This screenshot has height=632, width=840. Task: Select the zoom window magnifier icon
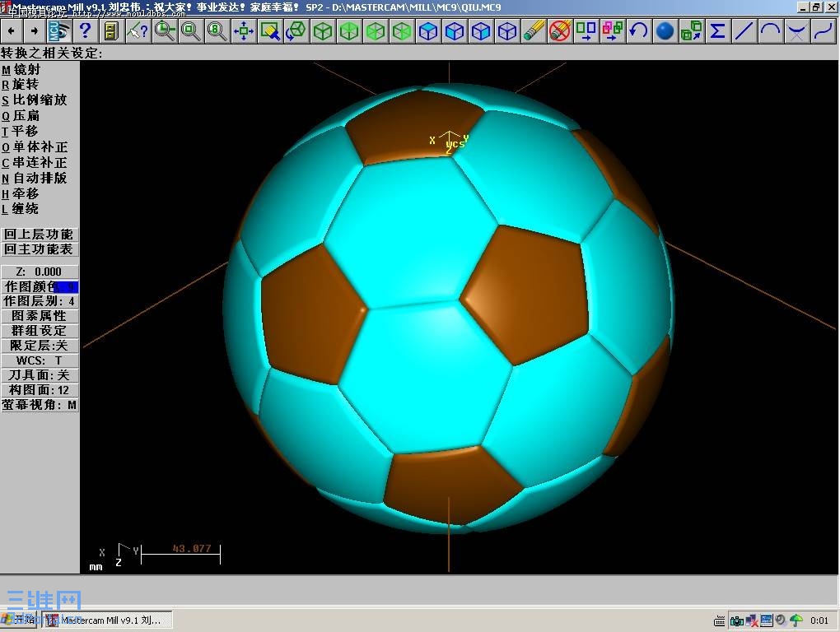pos(191,31)
